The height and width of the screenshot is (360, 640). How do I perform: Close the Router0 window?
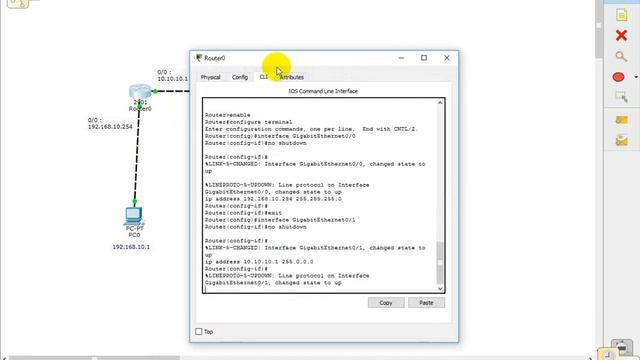click(x=447, y=58)
